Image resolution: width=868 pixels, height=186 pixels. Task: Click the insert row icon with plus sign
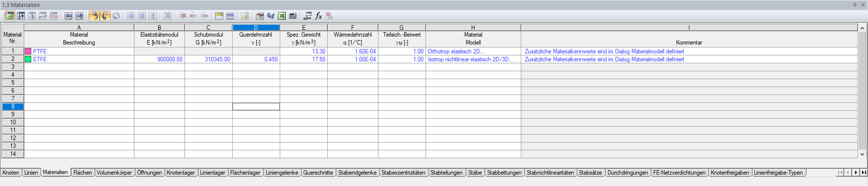[21, 16]
